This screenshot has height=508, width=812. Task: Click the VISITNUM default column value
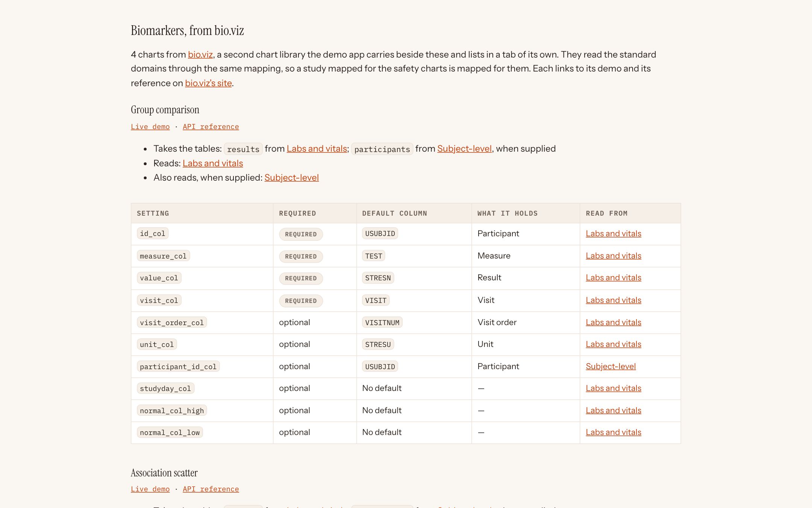click(x=382, y=322)
